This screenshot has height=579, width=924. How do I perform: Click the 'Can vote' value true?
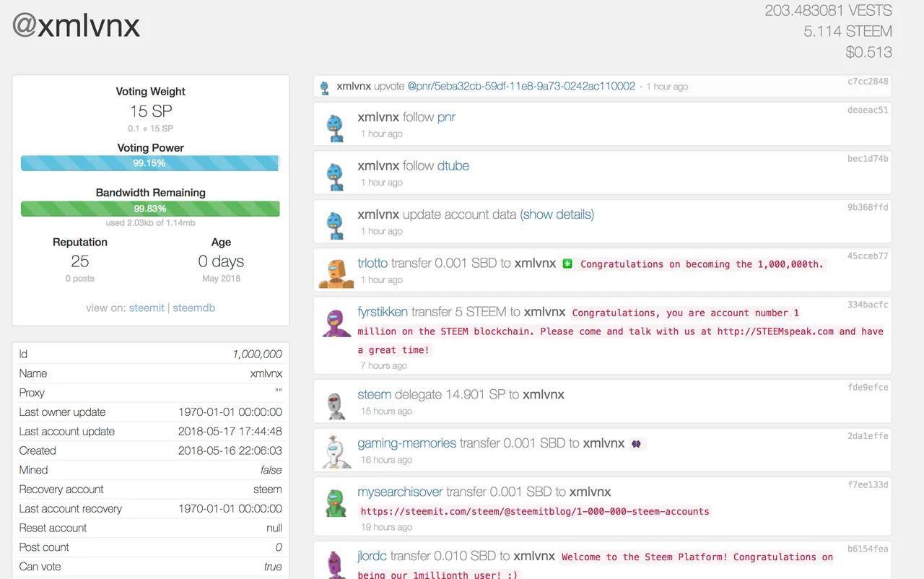point(273,567)
